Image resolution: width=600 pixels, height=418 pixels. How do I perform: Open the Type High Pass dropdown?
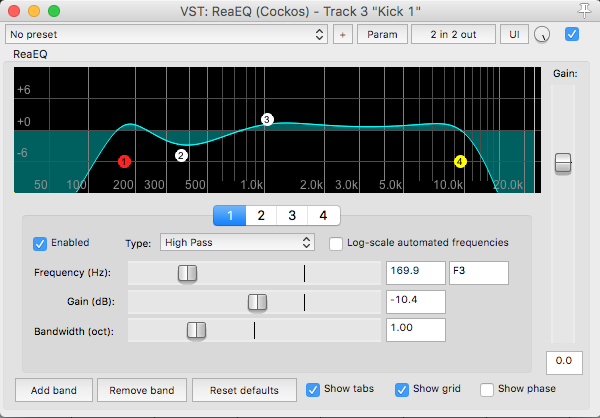coord(237,242)
